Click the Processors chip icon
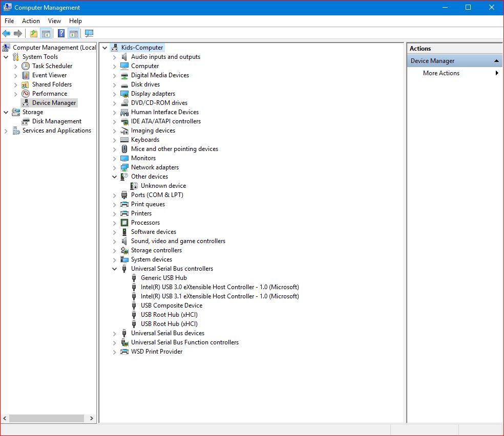504x436 pixels. 124,223
